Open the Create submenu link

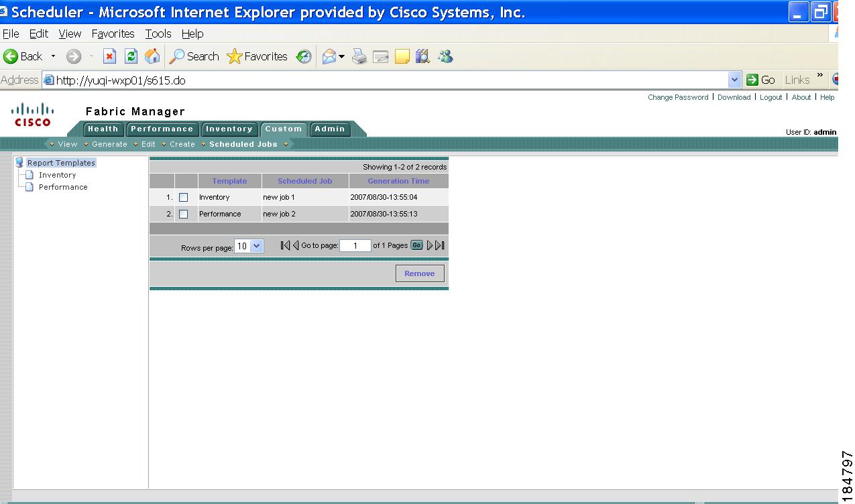[x=182, y=144]
